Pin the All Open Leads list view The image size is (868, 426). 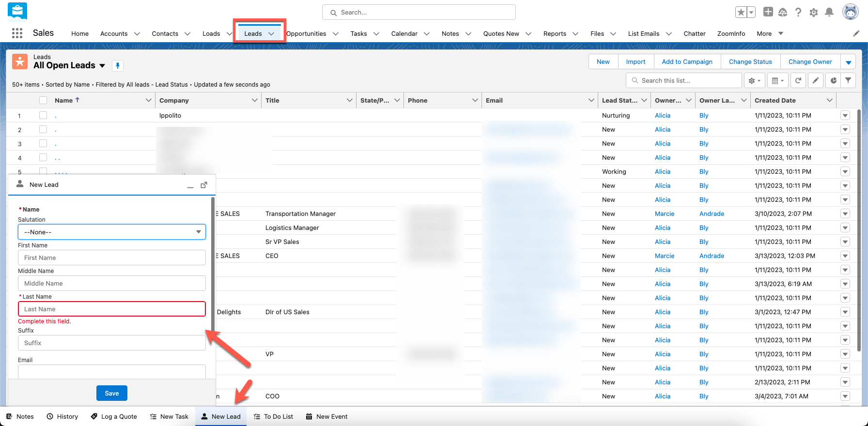click(x=118, y=65)
